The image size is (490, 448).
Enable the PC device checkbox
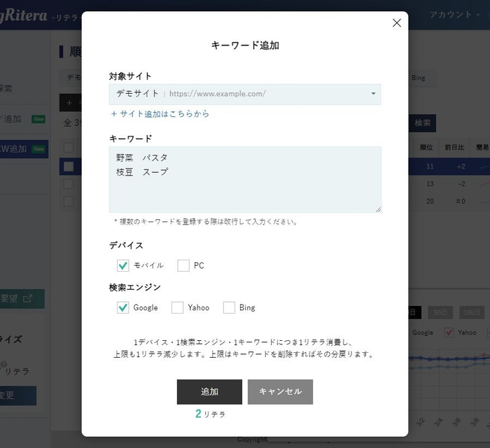coord(183,265)
